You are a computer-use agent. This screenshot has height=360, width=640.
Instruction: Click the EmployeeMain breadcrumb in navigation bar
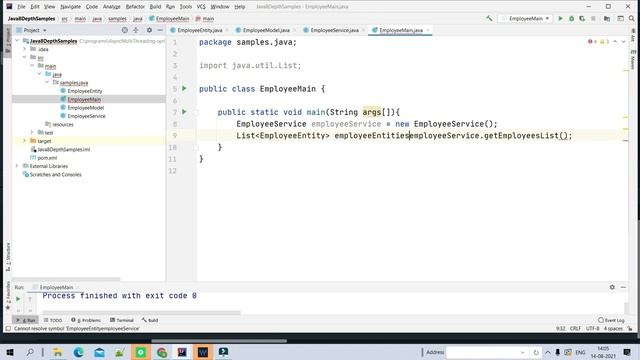coord(169,19)
